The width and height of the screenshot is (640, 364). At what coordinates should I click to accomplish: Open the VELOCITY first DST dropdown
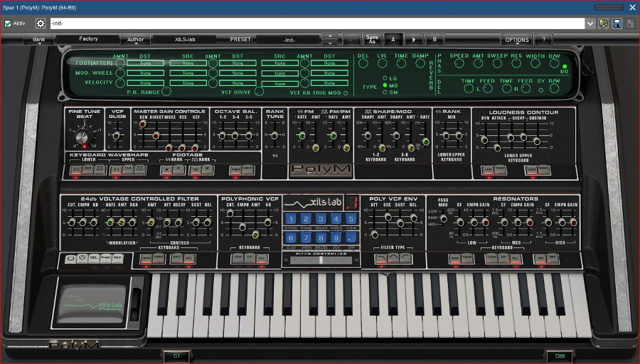coord(145,83)
